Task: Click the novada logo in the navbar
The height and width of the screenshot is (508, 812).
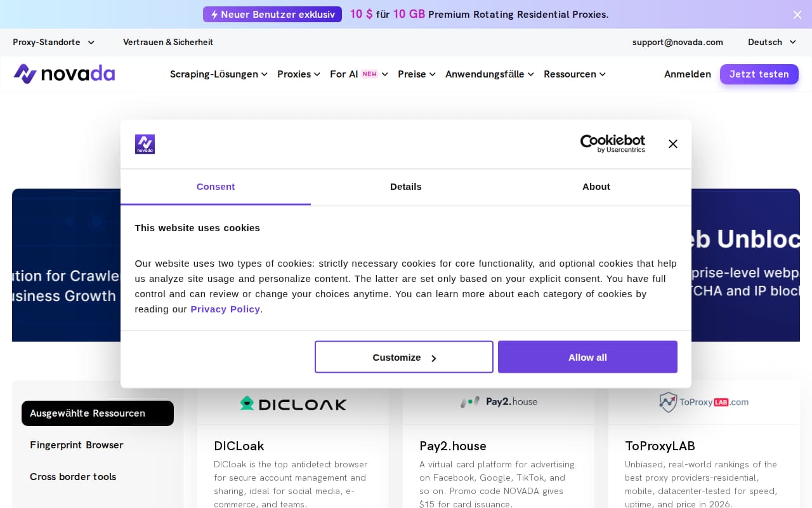Action: (x=64, y=74)
